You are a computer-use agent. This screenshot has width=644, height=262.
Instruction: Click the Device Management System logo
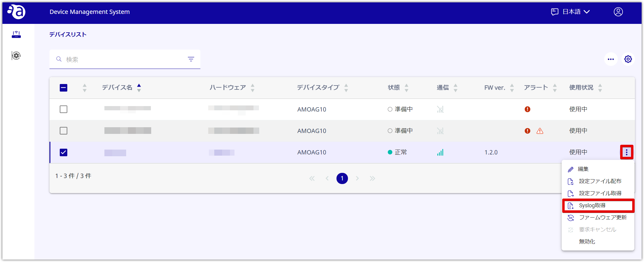pos(17,12)
